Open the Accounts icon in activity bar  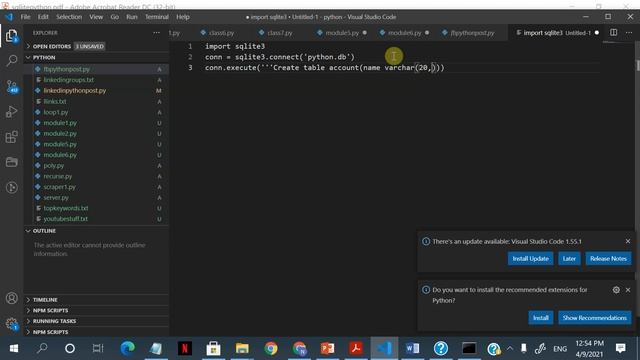click(x=11, y=298)
